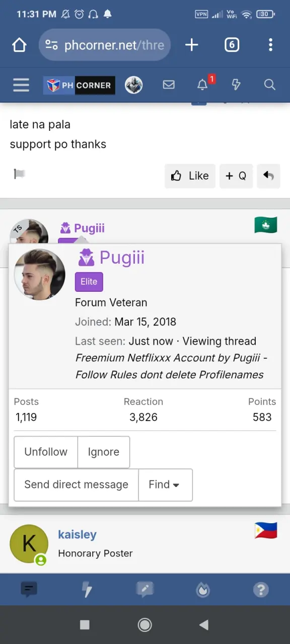Image resolution: width=290 pixels, height=644 pixels.
Task: Open the lightning bolt what's new icon
Action: (236, 85)
